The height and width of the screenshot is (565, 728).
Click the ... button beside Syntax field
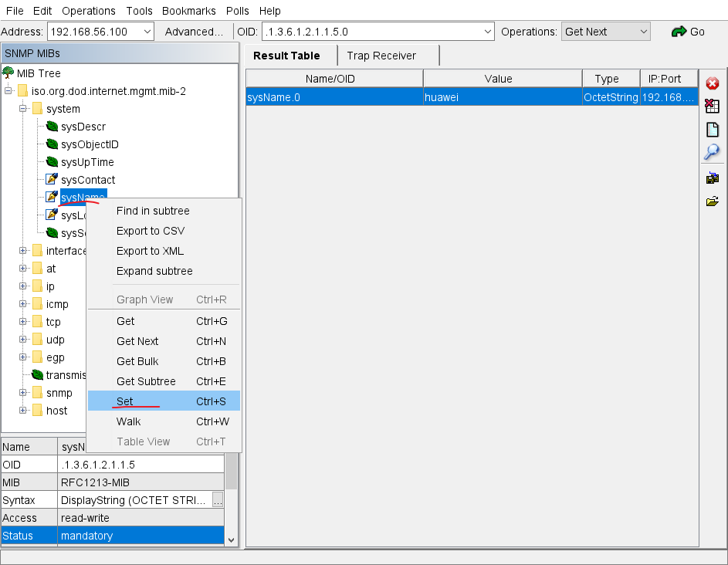tap(217, 499)
